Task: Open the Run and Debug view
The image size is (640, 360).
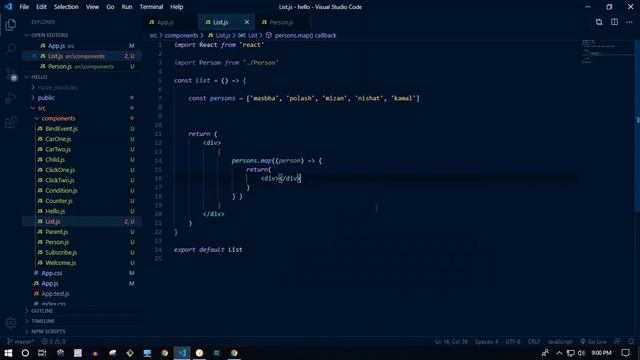Action: coord(11,98)
